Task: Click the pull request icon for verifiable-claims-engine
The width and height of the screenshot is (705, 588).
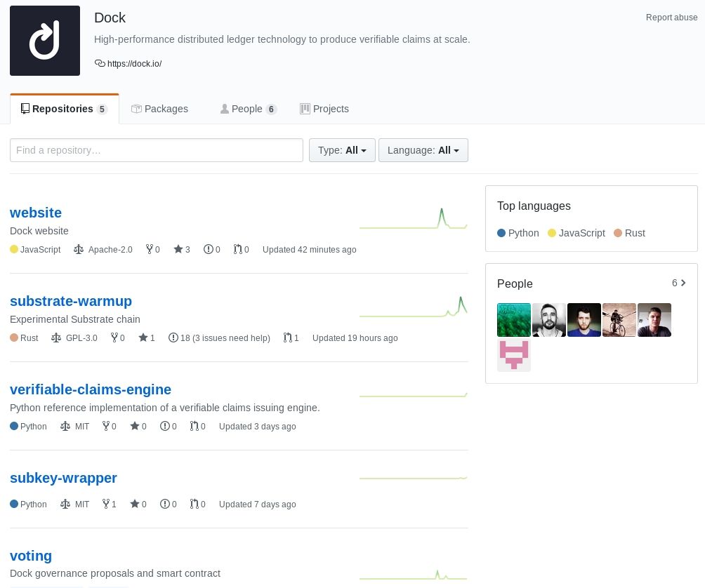Action: (195, 426)
